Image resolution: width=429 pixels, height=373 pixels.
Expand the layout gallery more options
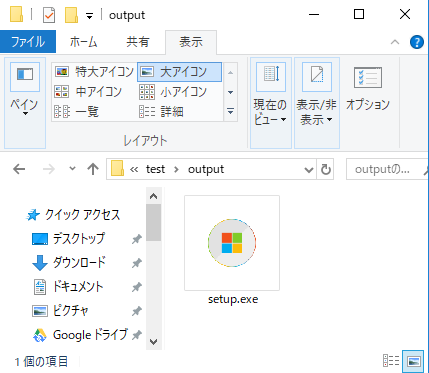click(x=230, y=111)
